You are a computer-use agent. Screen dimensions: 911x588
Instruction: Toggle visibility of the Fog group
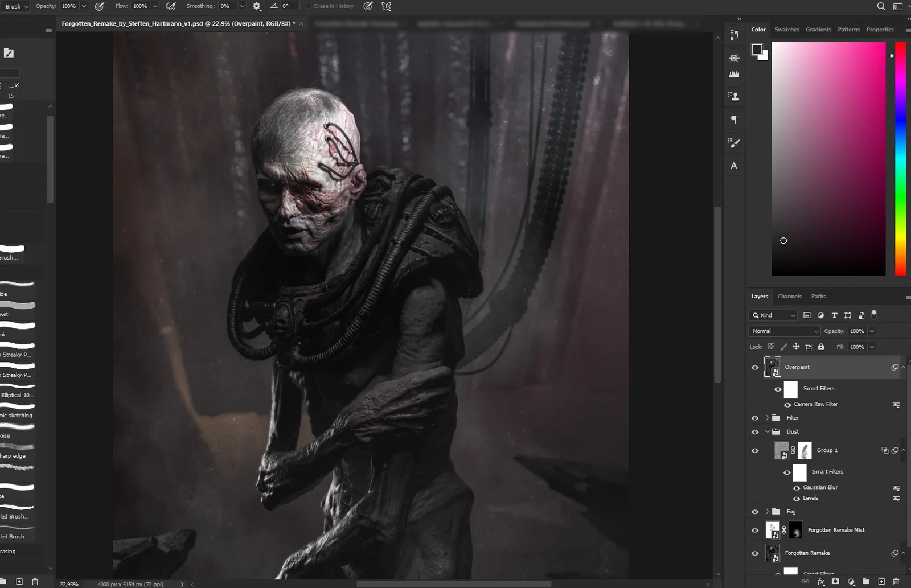tap(755, 512)
